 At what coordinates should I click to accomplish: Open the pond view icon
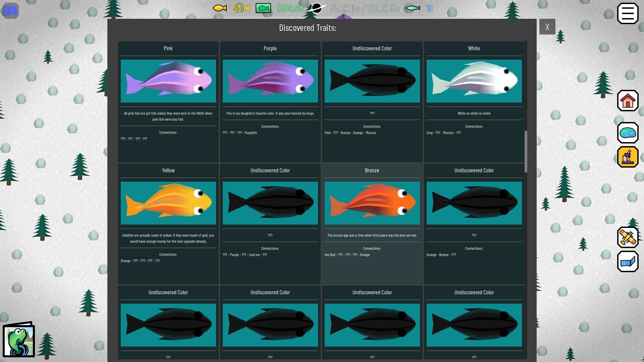click(628, 133)
